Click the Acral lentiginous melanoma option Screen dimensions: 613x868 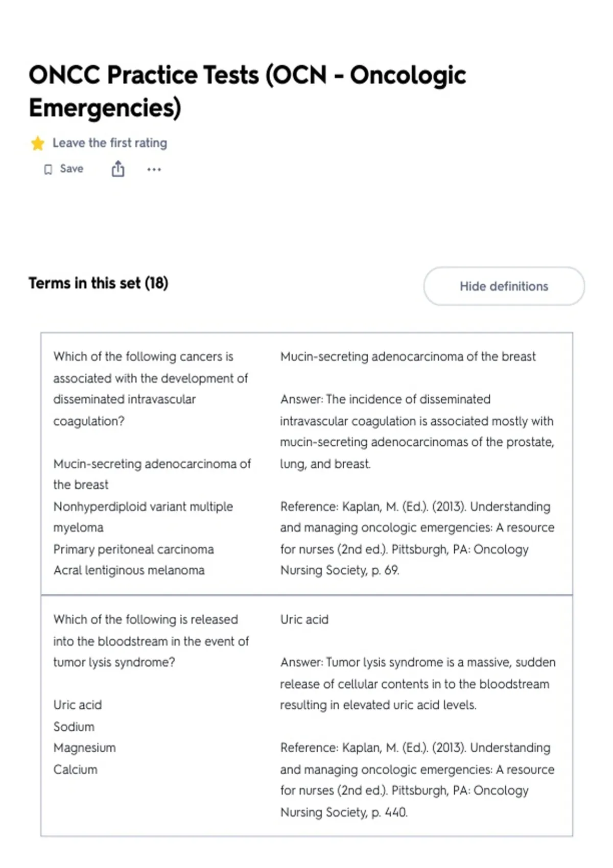(129, 570)
